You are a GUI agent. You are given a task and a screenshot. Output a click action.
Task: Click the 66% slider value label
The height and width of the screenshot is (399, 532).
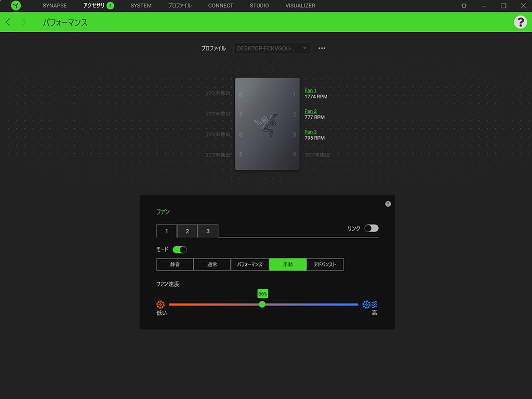tap(262, 294)
